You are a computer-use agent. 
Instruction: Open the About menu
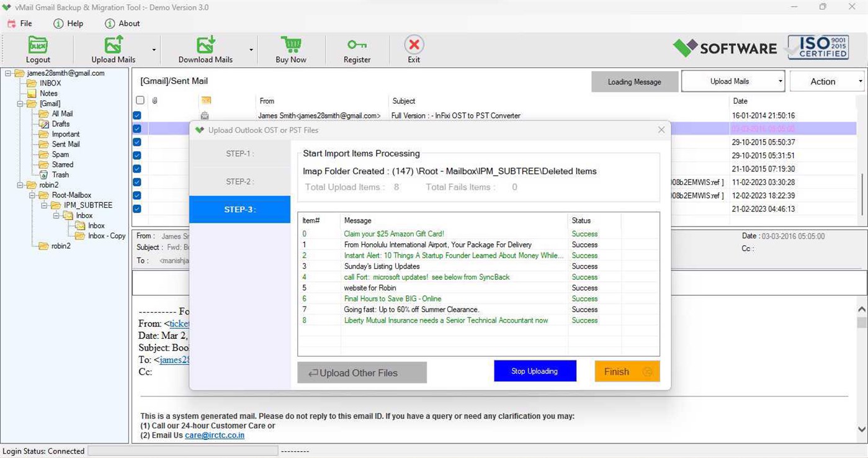coord(122,24)
